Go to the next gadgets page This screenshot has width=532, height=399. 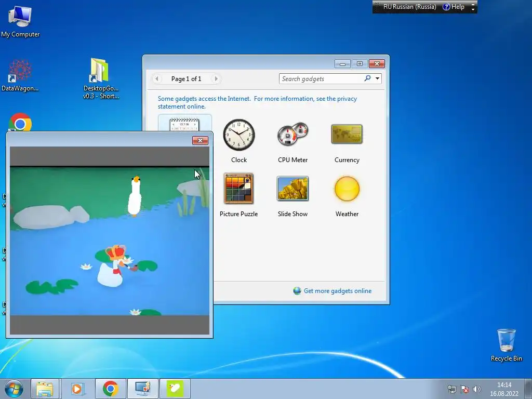tap(216, 79)
